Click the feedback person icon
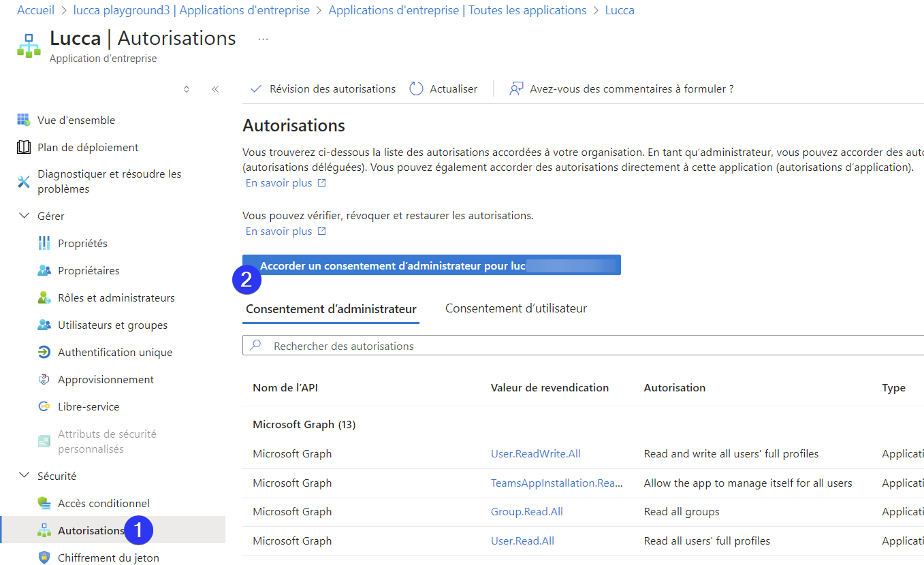Screen dimensions: 924x565 click(516, 89)
